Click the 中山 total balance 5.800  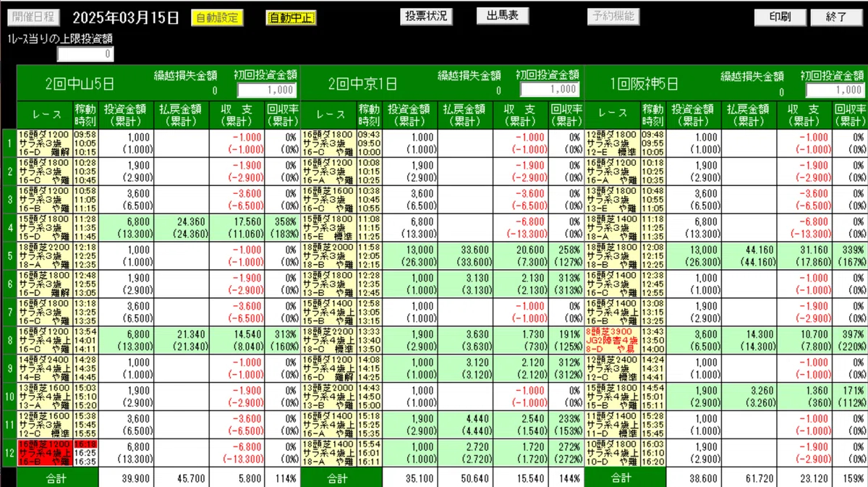[x=237, y=478]
